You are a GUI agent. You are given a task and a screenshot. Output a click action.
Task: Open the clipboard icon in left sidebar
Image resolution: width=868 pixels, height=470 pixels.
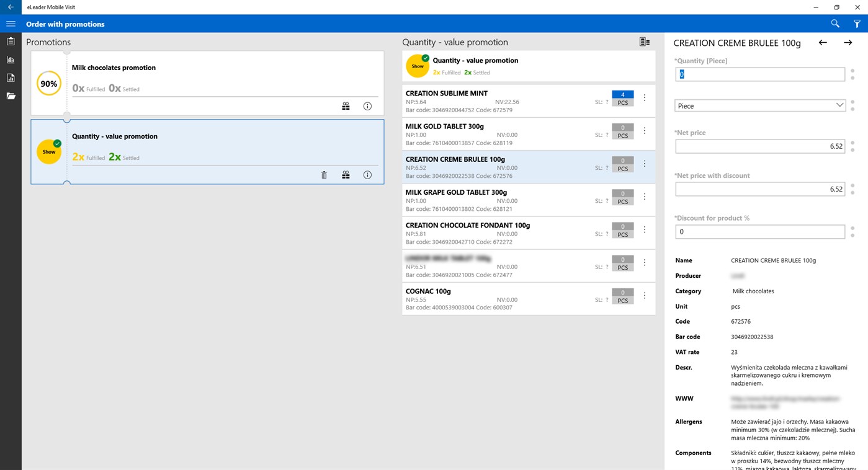[x=11, y=42]
